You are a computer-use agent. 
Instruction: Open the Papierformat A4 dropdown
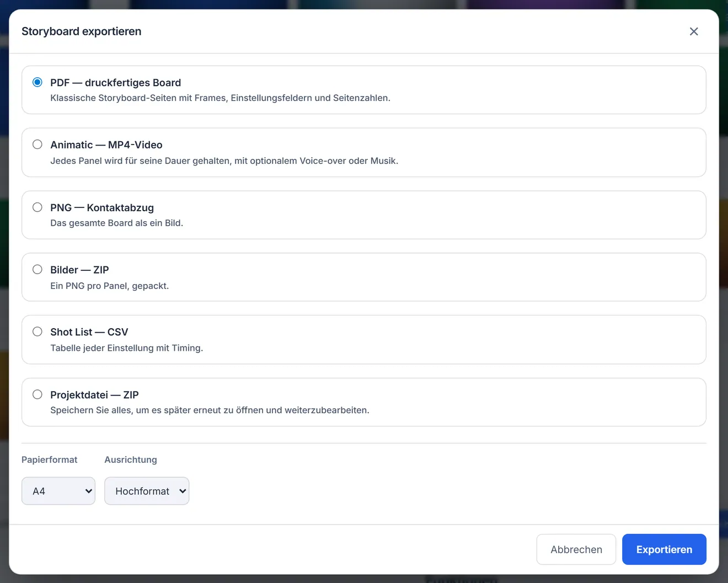pos(58,491)
